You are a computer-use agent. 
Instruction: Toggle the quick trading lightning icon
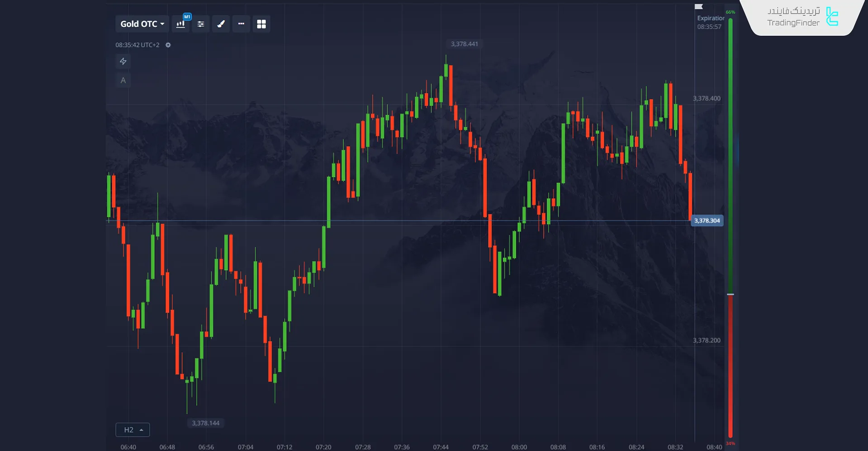pyautogui.click(x=123, y=61)
